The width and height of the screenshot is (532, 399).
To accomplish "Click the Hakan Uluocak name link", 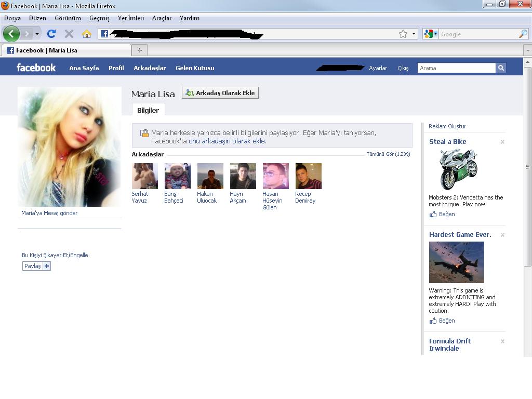I will point(207,197).
